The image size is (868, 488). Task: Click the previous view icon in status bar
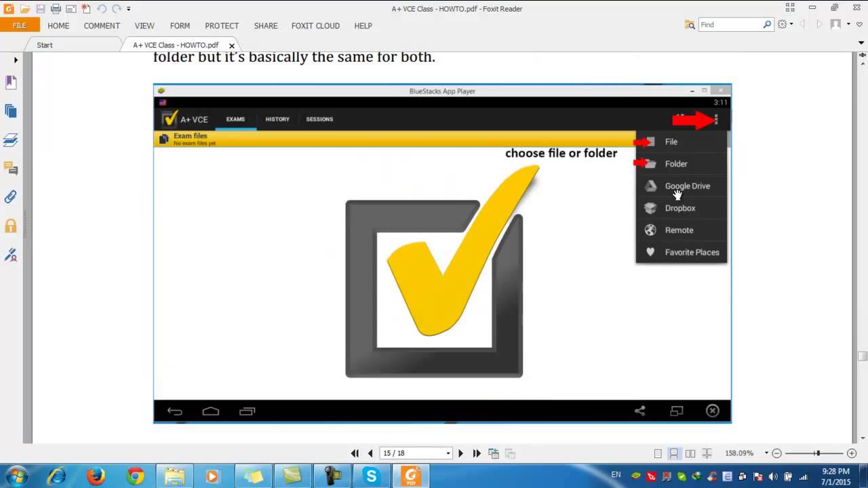pyautogui.click(x=494, y=453)
